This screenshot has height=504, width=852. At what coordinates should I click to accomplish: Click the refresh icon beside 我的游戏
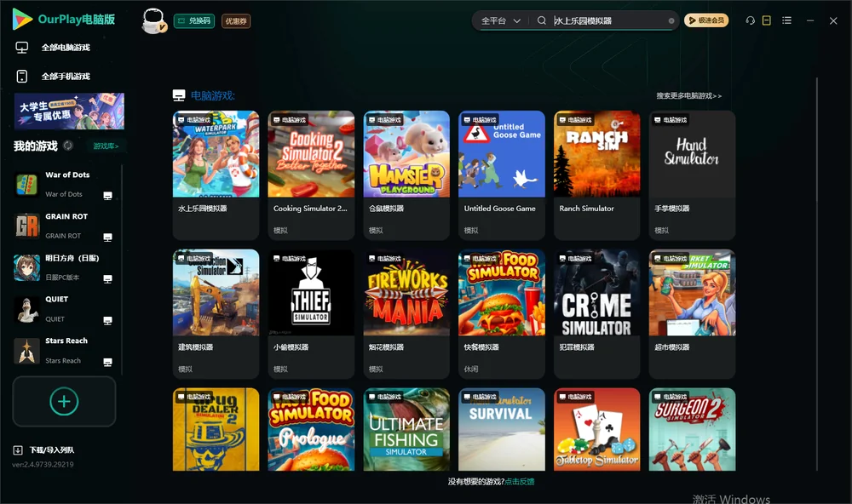coord(68,146)
